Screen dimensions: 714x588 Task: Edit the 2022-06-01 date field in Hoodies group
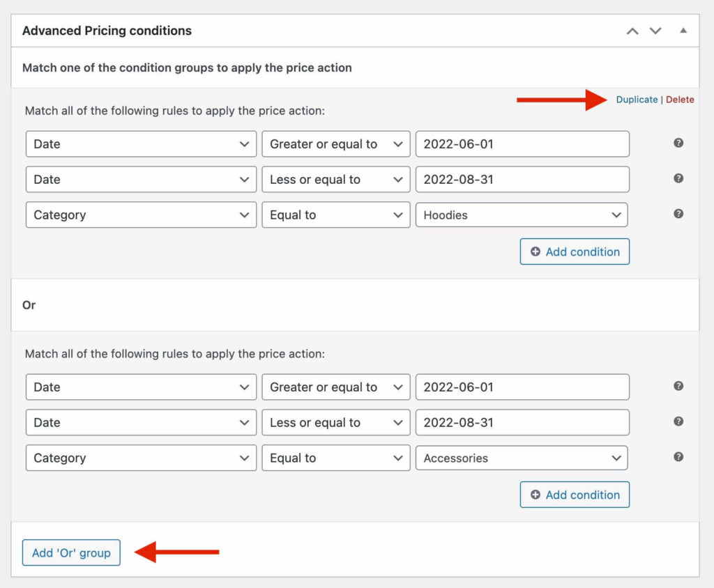point(522,144)
